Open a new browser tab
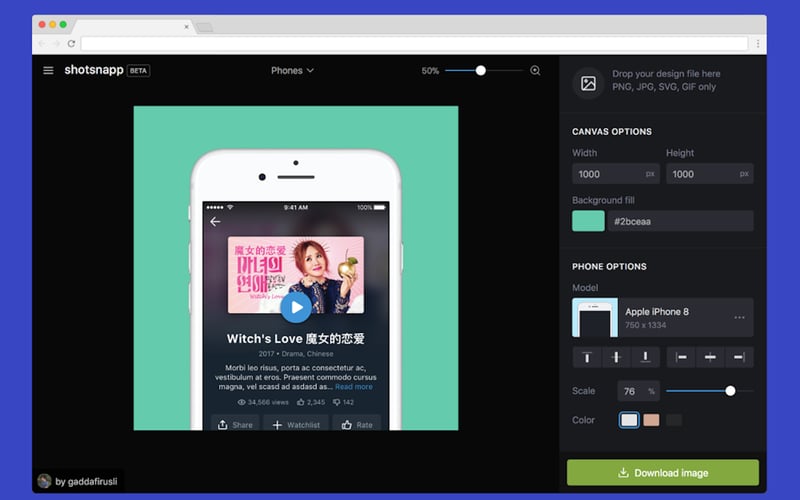The image size is (800, 500). pyautogui.click(x=205, y=27)
